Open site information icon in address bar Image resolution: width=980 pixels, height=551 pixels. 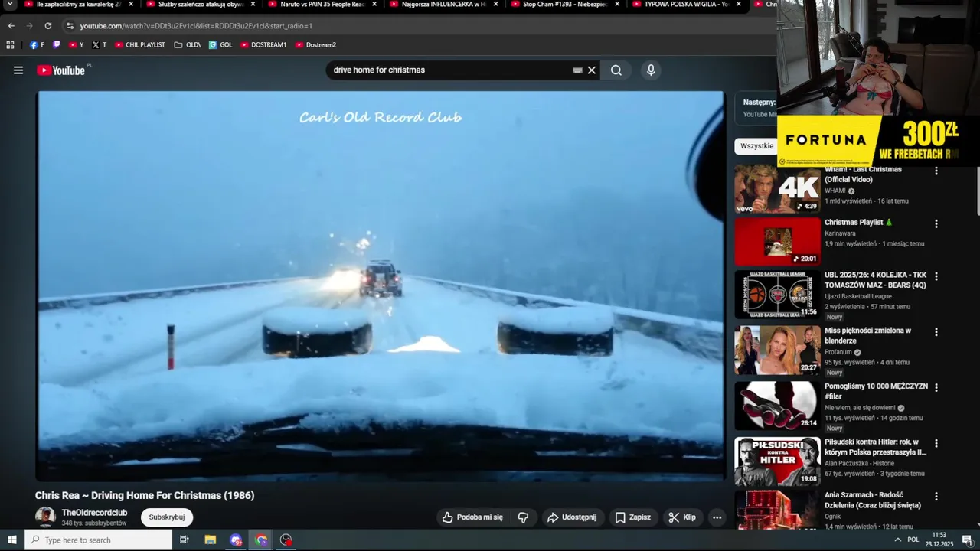point(70,25)
